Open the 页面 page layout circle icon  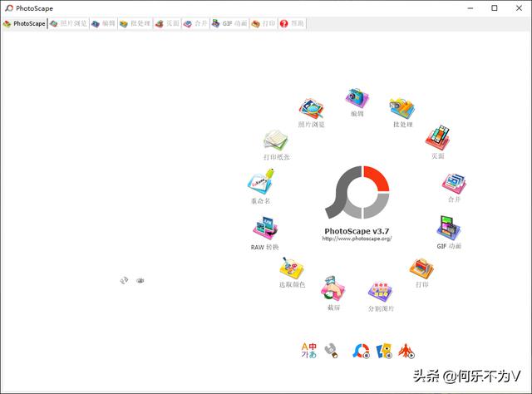(438, 137)
